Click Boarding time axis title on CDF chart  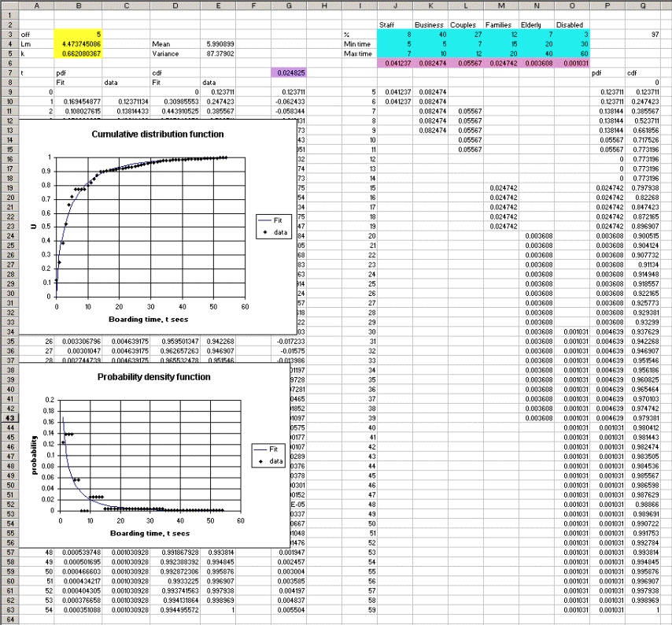pos(148,320)
